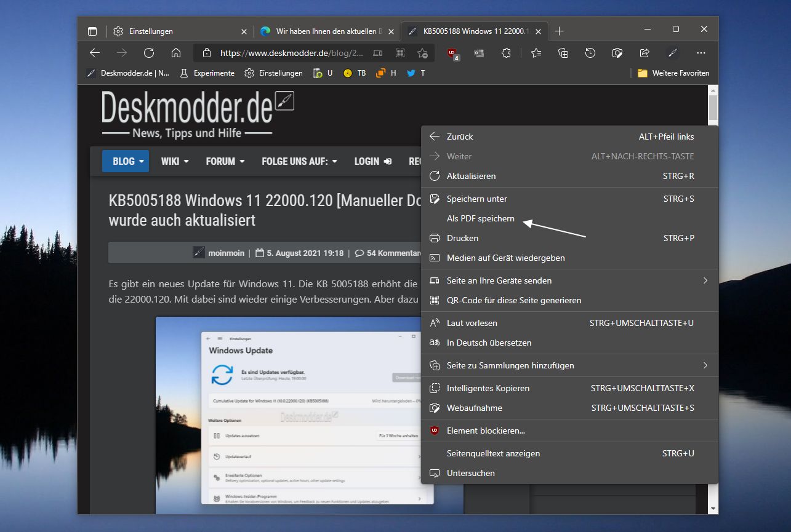
Task: Choose Aktualisieren in context menu
Action: point(570,176)
